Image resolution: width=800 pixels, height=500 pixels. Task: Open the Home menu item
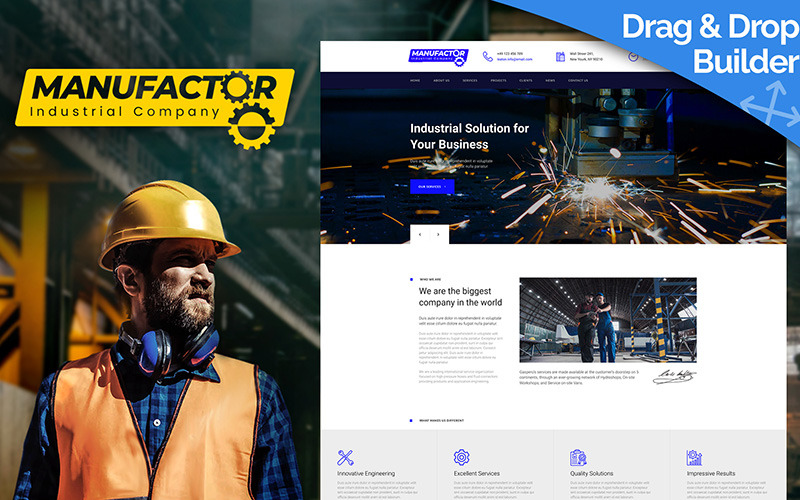click(415, 80)
